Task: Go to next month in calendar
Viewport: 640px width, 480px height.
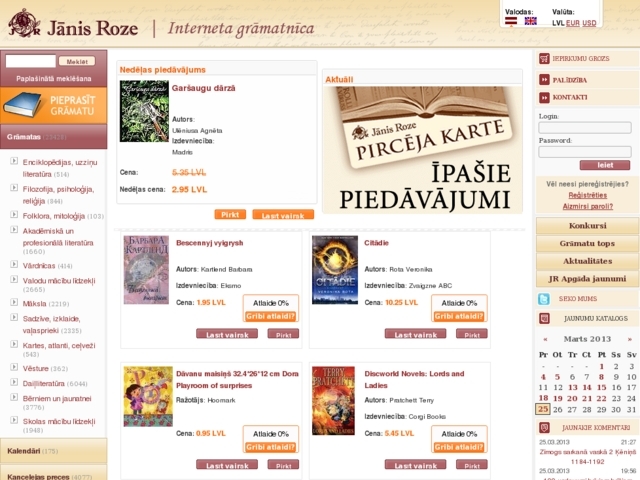Action: 629,339
